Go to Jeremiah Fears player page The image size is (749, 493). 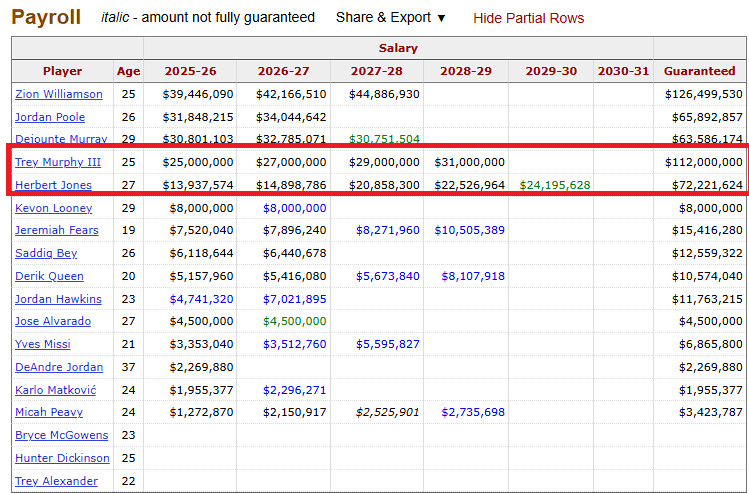pos(58,230)
